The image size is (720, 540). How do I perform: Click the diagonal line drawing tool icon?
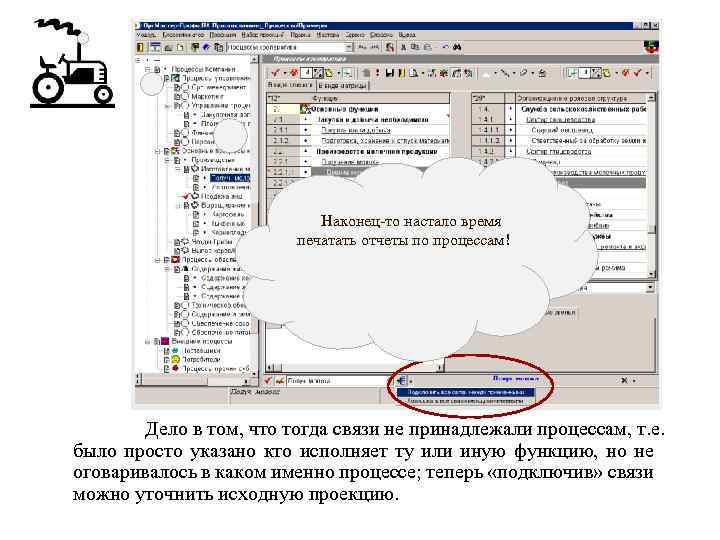(504, 73)
